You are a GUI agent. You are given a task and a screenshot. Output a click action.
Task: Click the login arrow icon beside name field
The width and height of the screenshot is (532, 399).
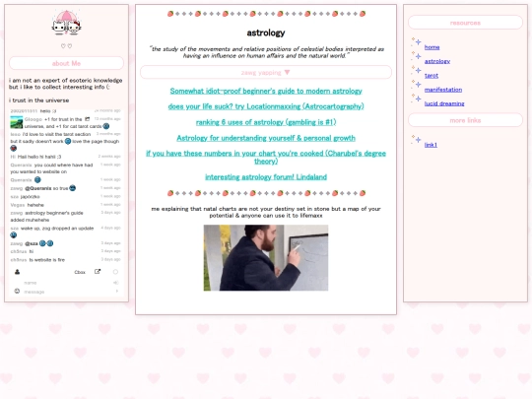coord(116,283)
